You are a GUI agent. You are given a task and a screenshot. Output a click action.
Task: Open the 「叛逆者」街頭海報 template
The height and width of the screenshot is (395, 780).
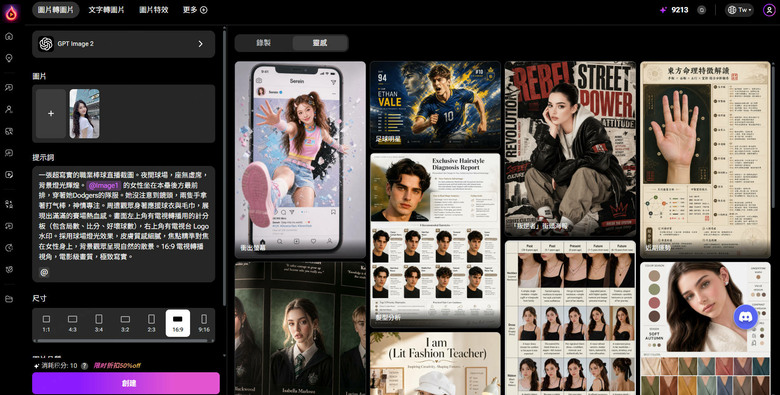pos(570,149)
